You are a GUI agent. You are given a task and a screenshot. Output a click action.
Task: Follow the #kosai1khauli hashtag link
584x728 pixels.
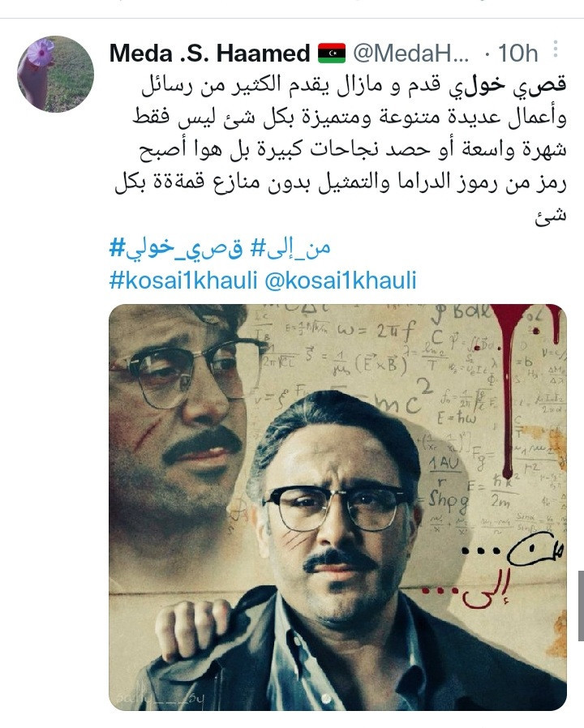tap(183, 280)
